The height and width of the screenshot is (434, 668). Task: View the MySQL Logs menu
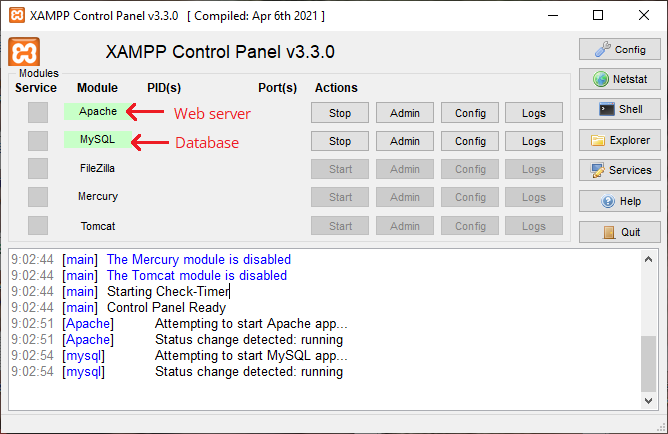534,141
